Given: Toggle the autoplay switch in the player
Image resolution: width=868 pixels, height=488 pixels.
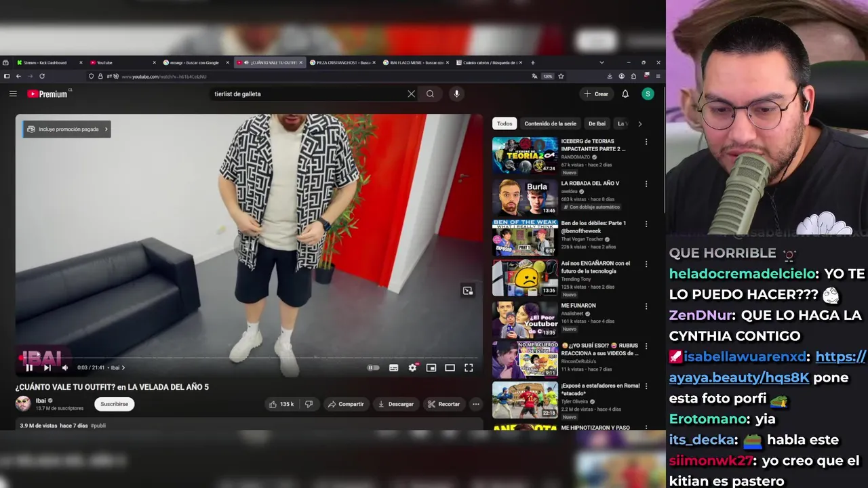Looking at the screenshot, I should pos(373,367).
